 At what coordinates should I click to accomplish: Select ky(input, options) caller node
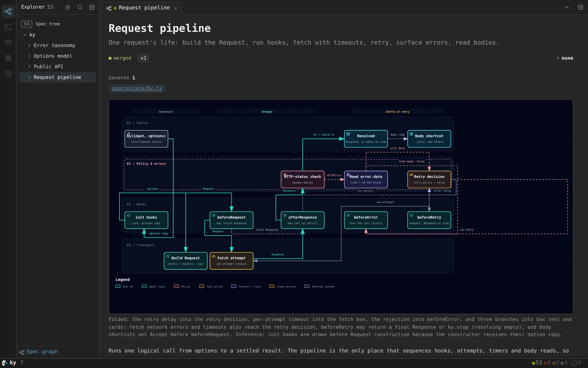[146, 139]
